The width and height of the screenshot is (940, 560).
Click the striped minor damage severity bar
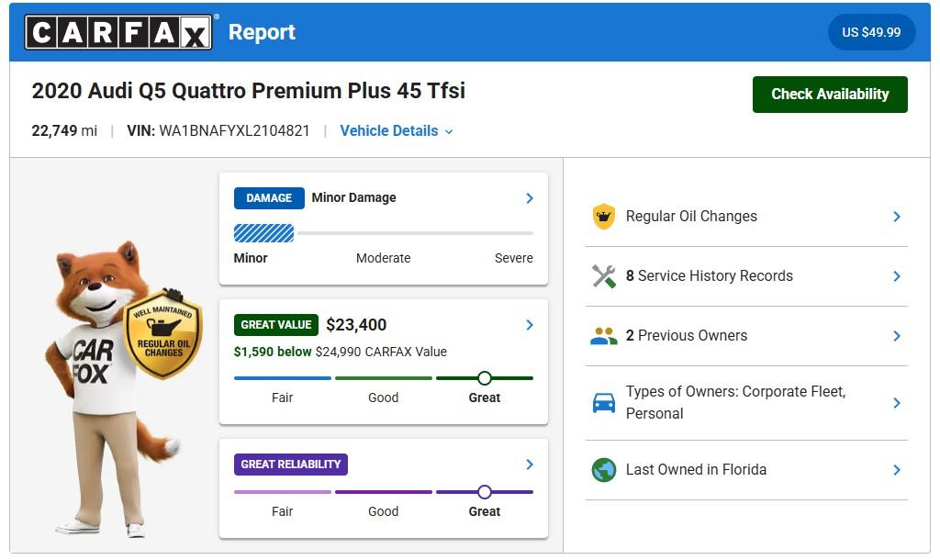(x=263, y=233)
